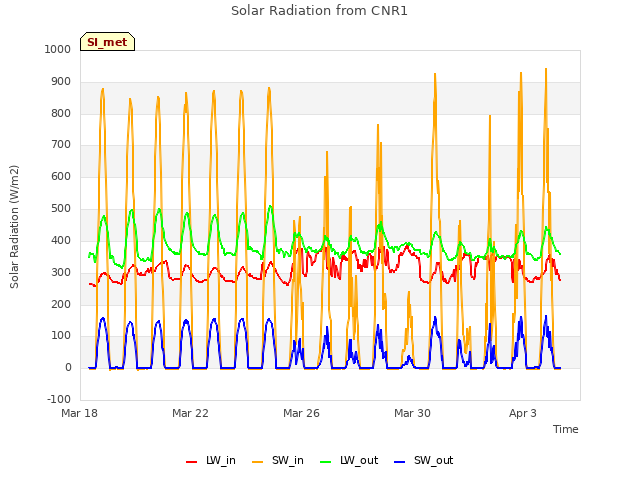This screenshot has width=640, height=480.
Task: Click the orange SW_in legend swatch
Action: coord(258,462)
